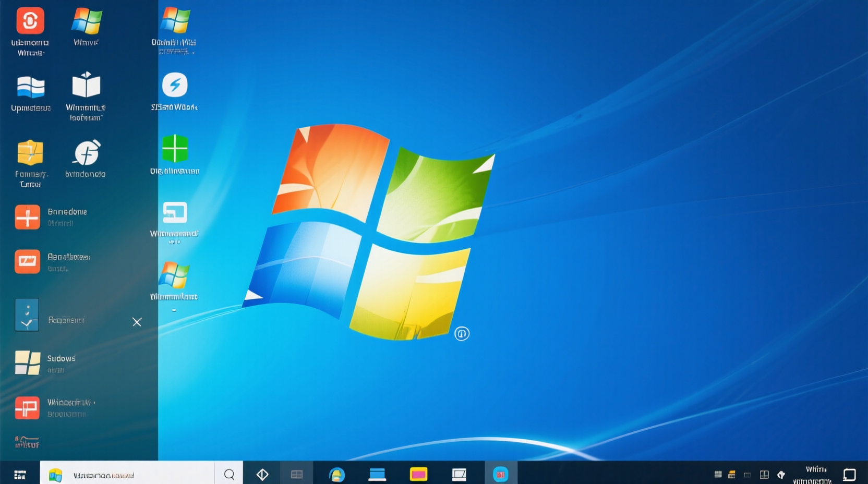The image size is (868, 484).
Task: Click the yellow-topped tray icon
Action: point(732,474)
